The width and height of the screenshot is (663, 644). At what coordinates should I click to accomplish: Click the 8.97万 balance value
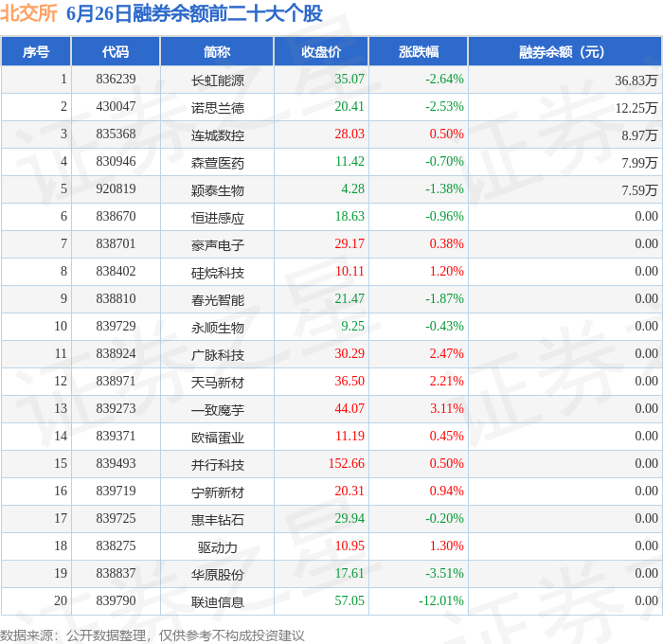click(x=639, y=134)
